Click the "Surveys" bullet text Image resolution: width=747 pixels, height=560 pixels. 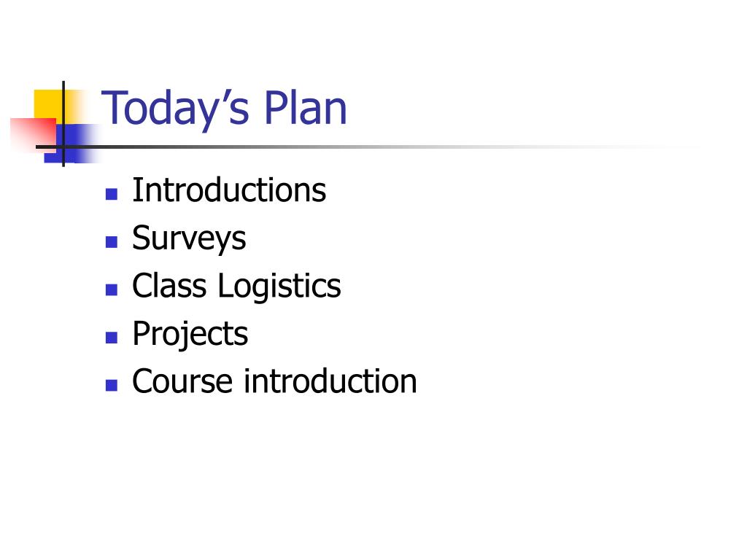coord(189,238)
